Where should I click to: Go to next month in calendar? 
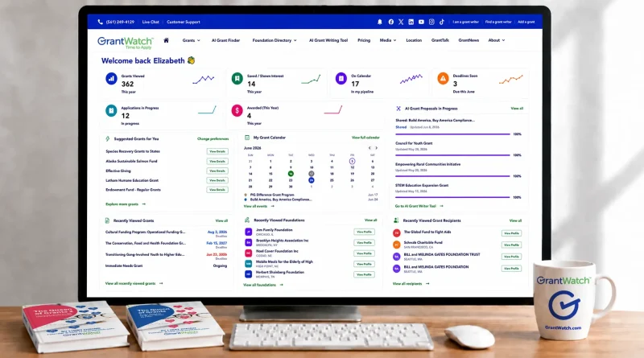tap(376, 148)
